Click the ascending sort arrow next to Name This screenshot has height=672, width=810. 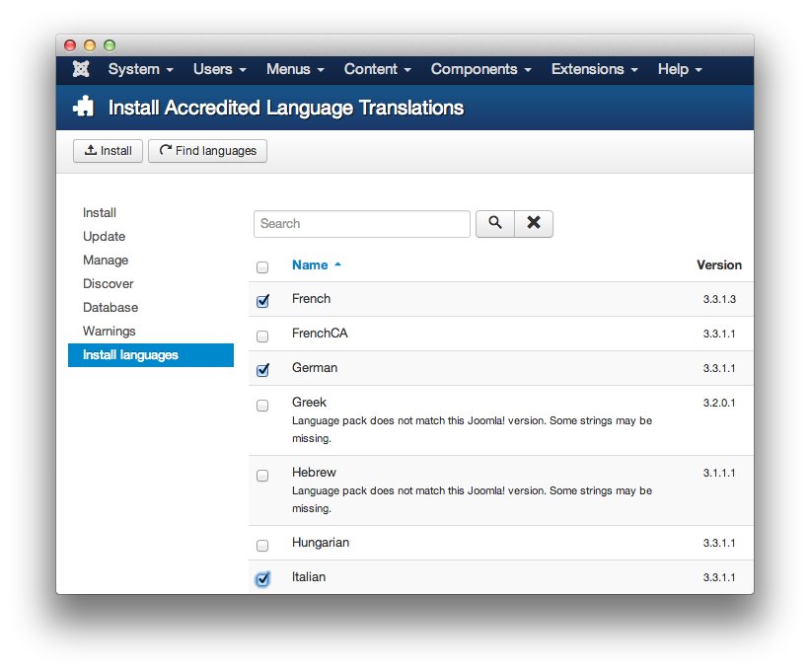pos(338,264)
